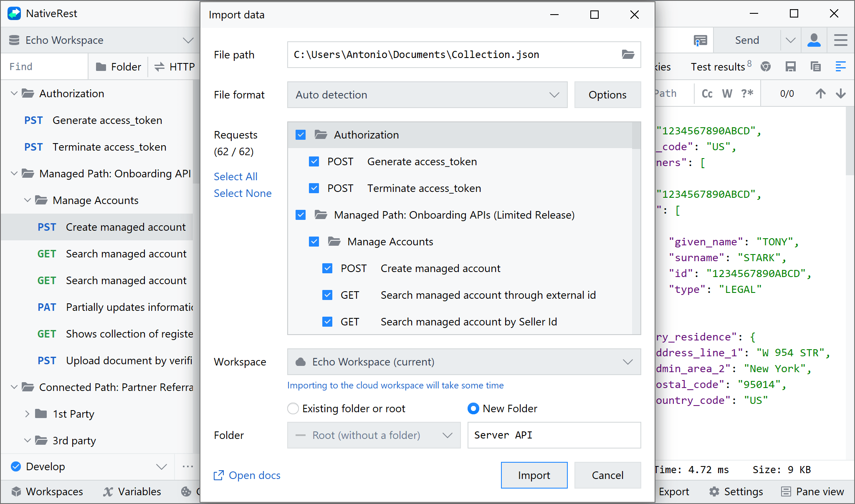Toggle whole word W search option
This screenshot has height=504, width=855.
point(727,93)
